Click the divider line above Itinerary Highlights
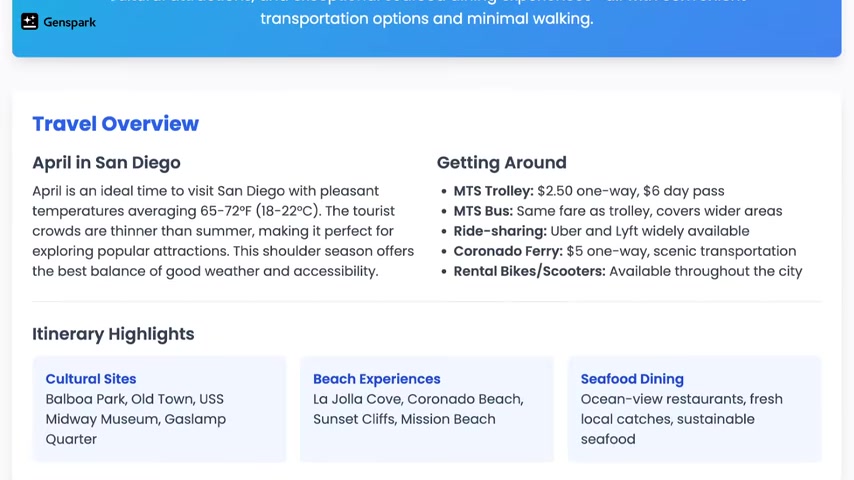Viewport: 854px width, 480px height. (426, 301)
